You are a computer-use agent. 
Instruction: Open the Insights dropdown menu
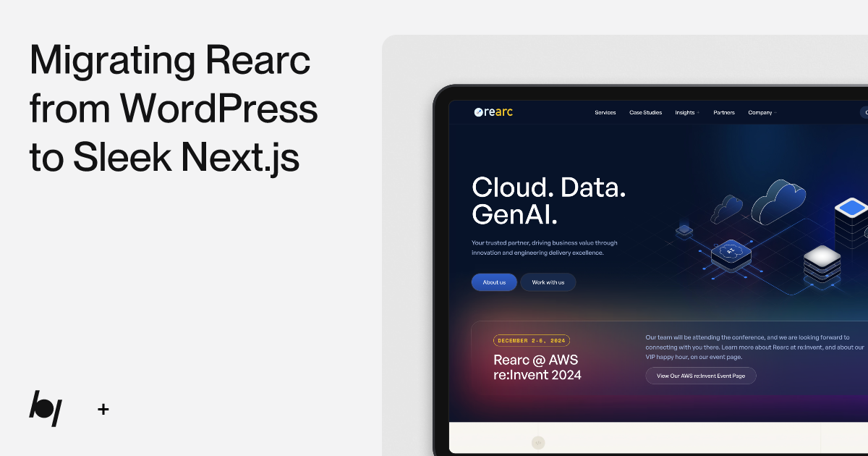(684, 112)
